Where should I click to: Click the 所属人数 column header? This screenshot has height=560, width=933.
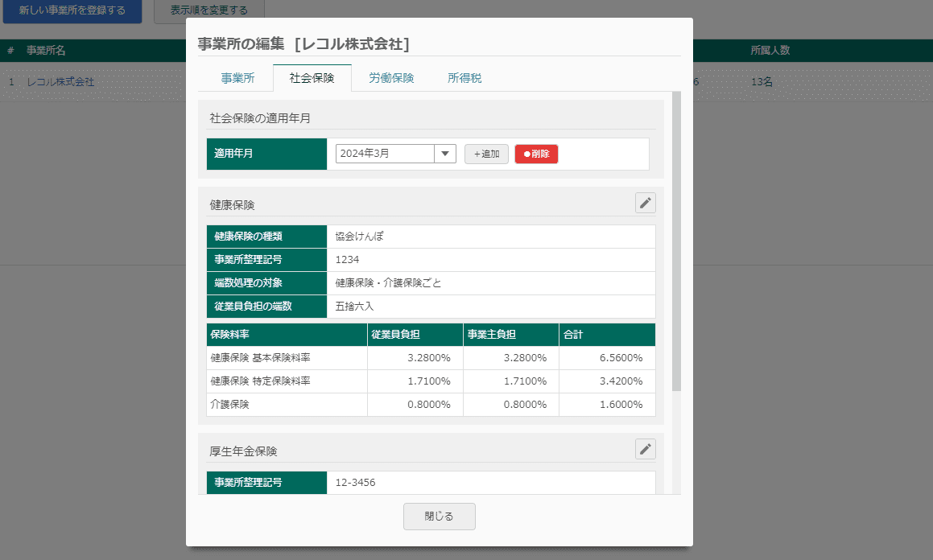click(770, 51)
